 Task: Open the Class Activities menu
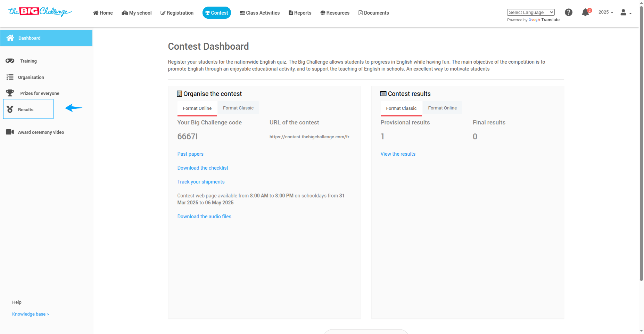pyautogui.click(x=260, y=13)
